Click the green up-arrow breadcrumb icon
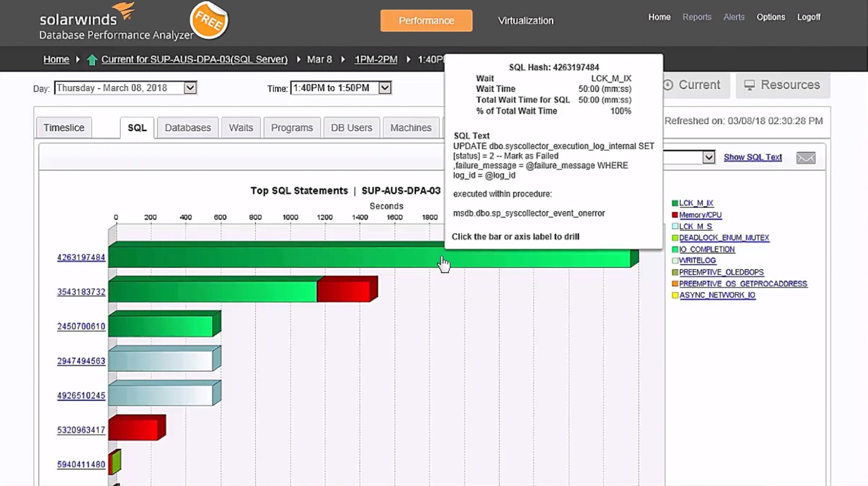Screen dimensions: 868x486 (92, 59)
